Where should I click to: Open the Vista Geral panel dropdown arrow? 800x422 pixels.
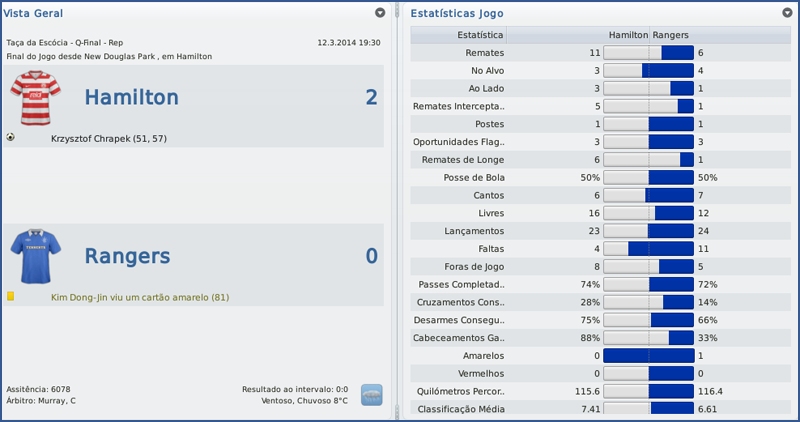pyautogui.click(x=380, y=13)
